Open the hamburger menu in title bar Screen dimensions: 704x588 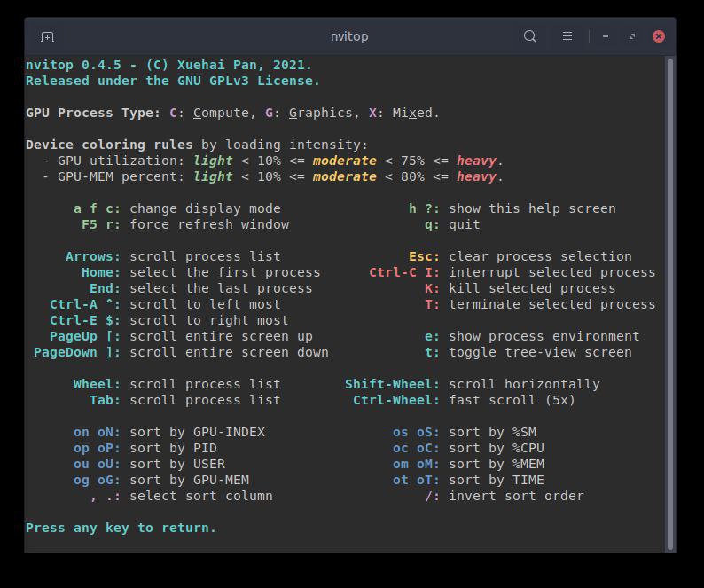(x=567, y=36)
